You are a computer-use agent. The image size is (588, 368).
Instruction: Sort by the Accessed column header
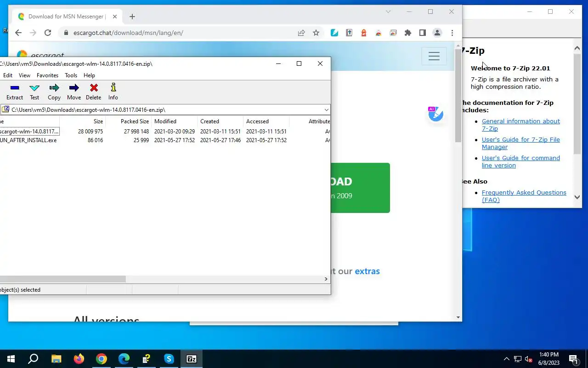point(266,121)
